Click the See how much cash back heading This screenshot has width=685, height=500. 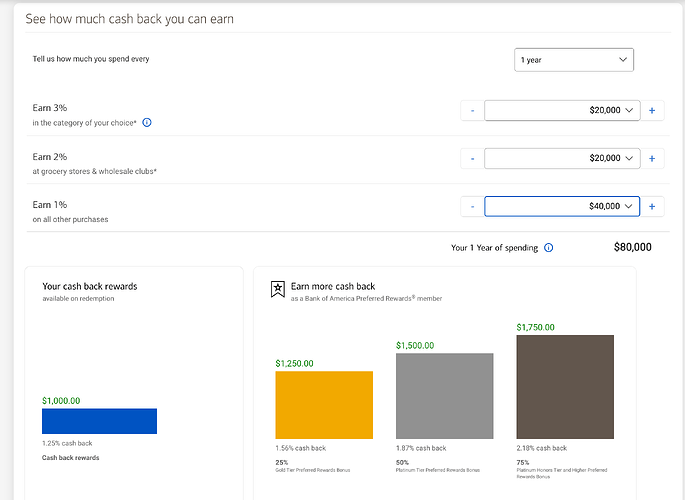[x=130, y=19]
